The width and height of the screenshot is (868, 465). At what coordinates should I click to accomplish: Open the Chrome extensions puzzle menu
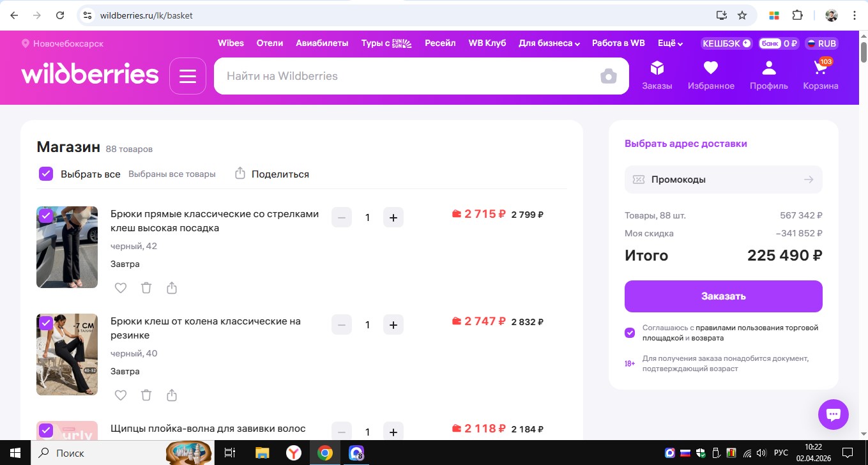pyautogui.click(x=797, y=15)
